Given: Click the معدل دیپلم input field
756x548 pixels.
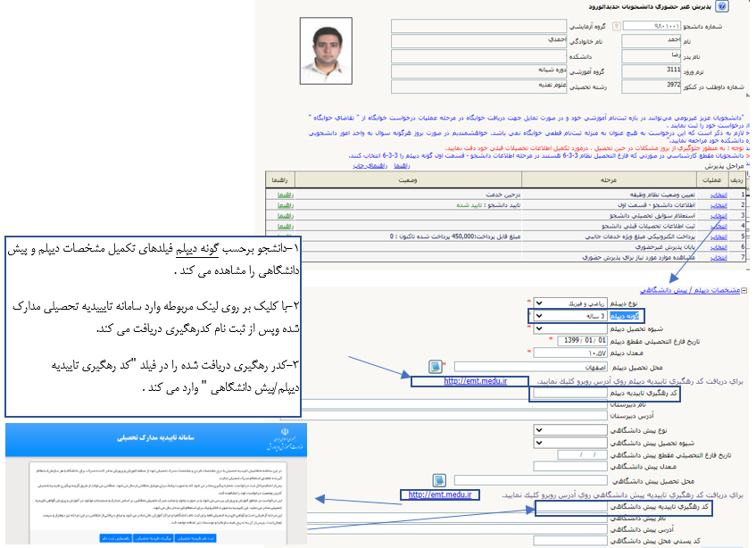Looking at the screenshot, I should [x=569, y=353].
